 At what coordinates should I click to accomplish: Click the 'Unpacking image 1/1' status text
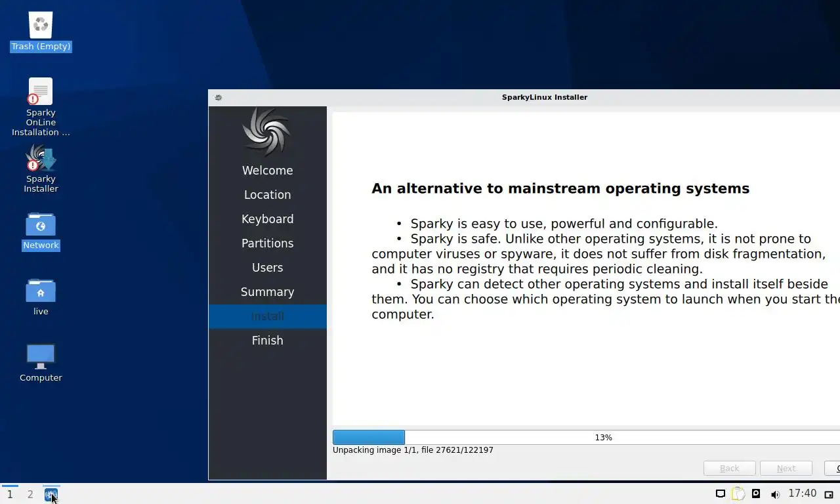(x=413, y=450)
